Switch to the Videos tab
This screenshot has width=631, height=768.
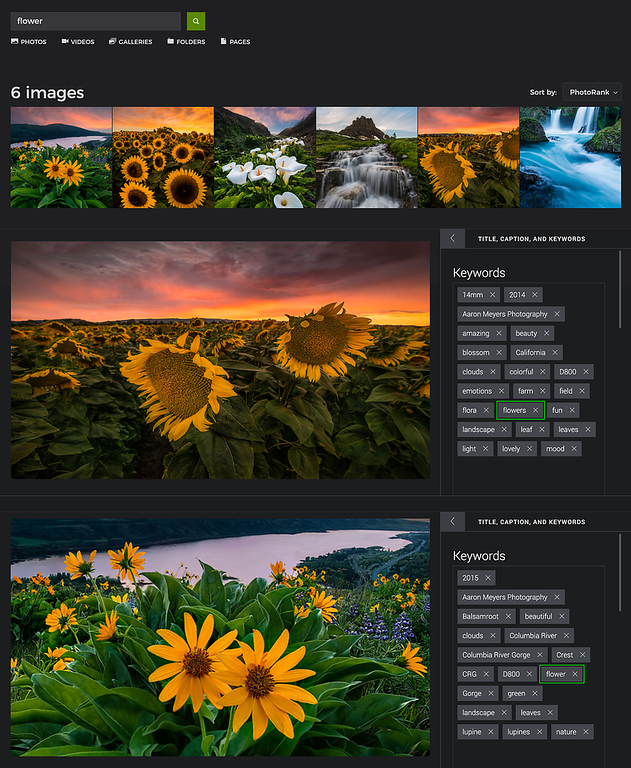click(78, 42)
